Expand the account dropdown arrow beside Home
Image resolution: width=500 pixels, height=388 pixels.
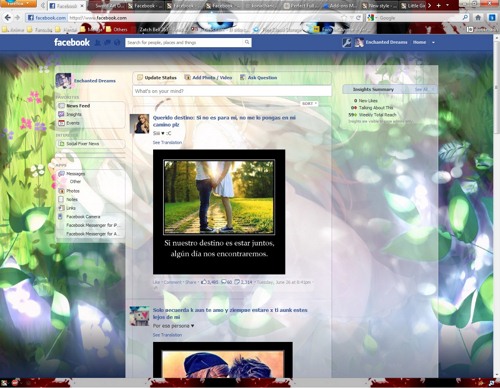[x=433, y=43]
